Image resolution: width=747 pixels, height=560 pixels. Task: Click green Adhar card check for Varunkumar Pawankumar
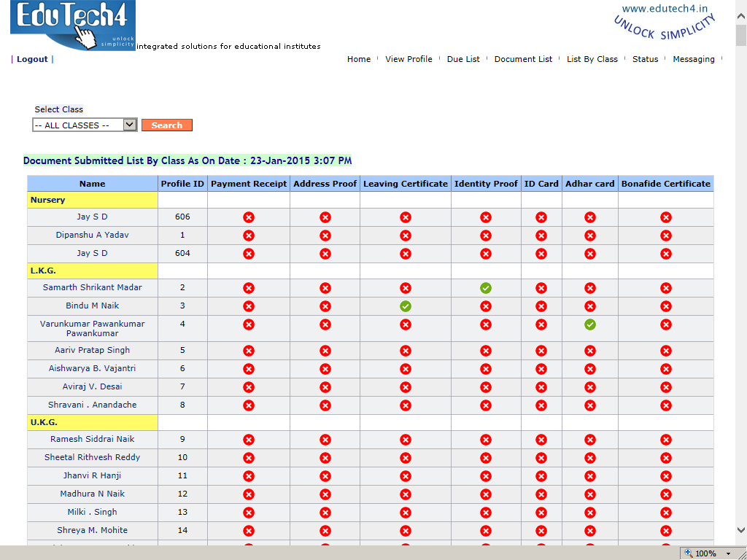tap(589, 324)
